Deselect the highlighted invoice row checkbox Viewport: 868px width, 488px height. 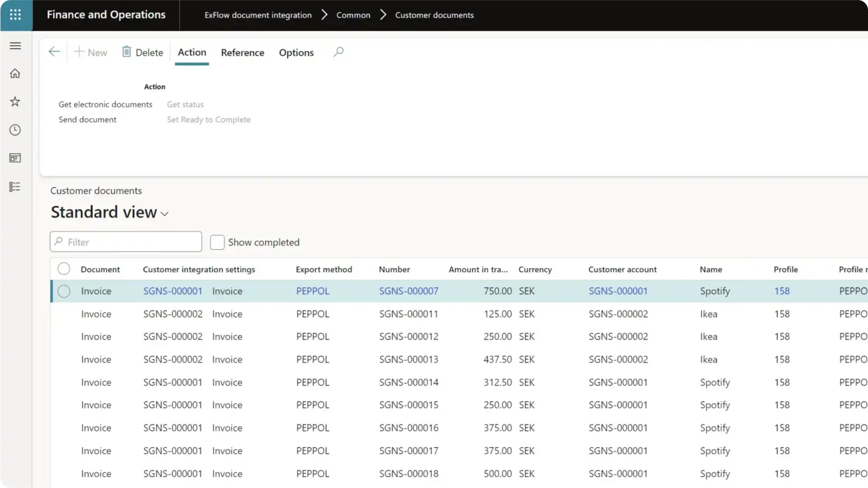(64, 291)
